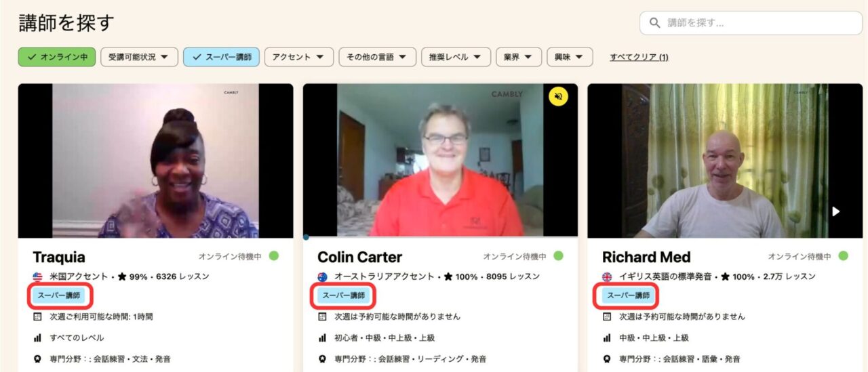Click Richard Med's video thumbnail
Screen dimensions: 868x372
[725, 161]
